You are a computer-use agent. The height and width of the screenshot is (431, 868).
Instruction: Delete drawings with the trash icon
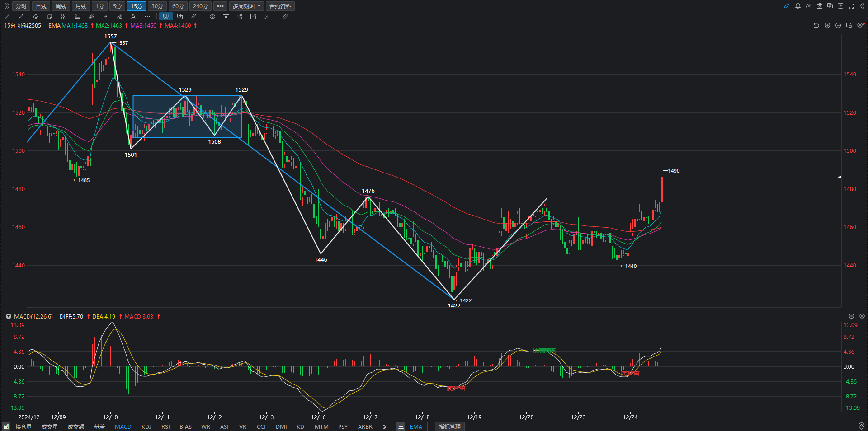[226, 16]
